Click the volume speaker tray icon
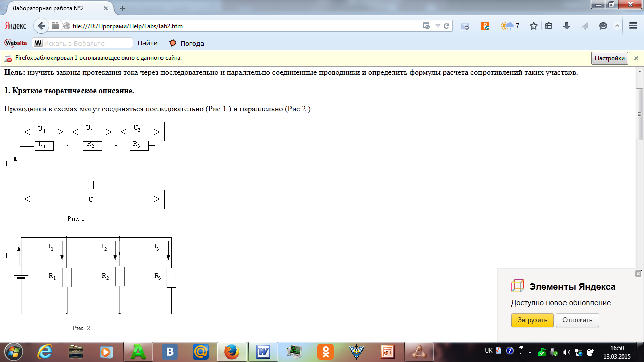Image resolution: width=644 pixels, height=362 pixels. 567,352
